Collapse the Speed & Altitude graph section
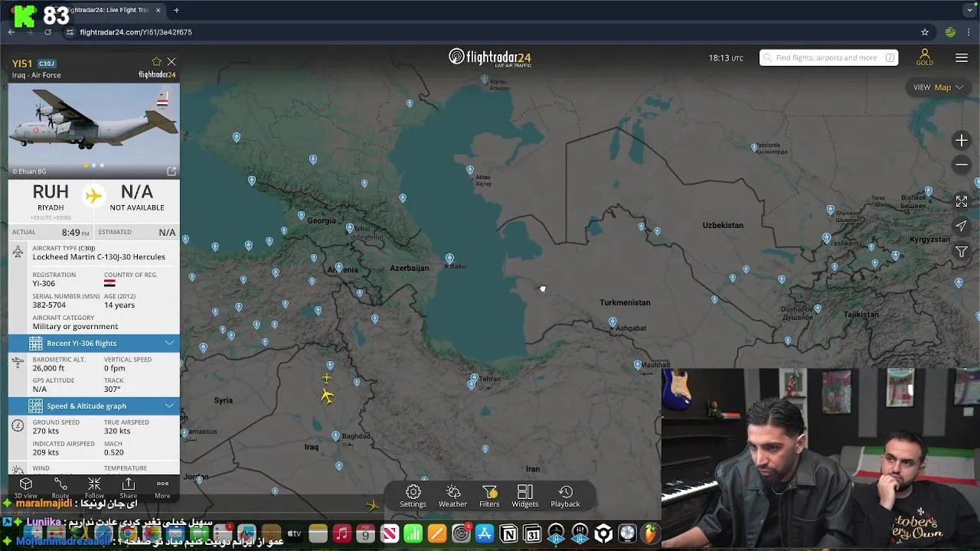The height and width of the screenshot is (551, 980). pyautogui.click(x=94, y=406)
